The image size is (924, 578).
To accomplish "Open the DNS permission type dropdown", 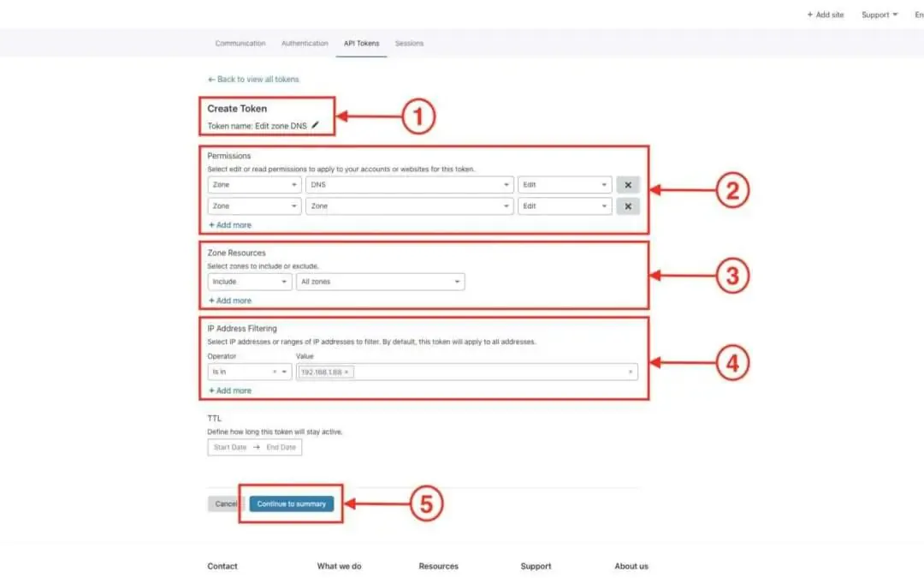I will tap(409, 184).
